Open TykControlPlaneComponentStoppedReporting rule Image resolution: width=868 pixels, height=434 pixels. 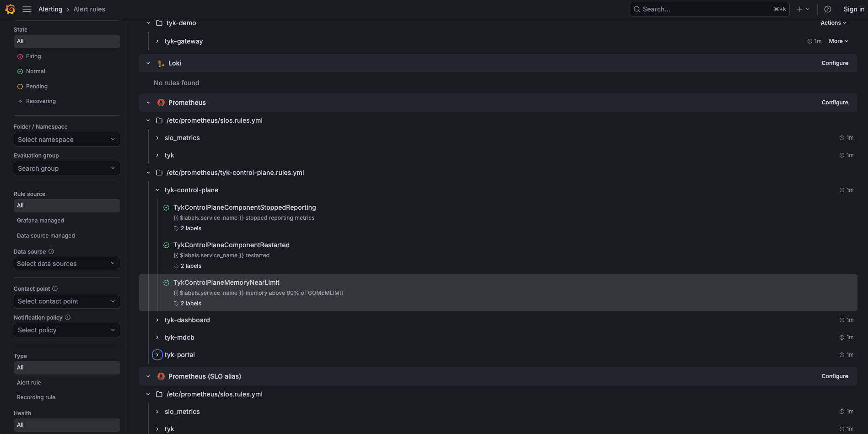coord(244,207)
